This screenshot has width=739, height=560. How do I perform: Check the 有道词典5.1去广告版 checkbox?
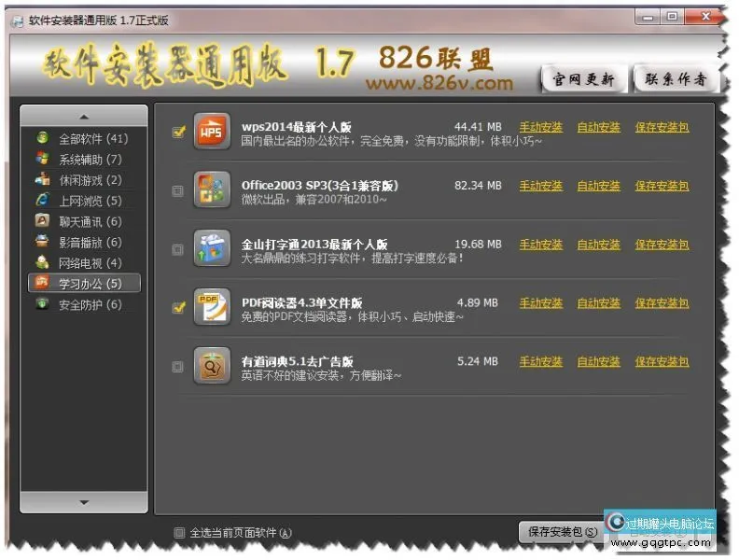[x=177, y=366]
